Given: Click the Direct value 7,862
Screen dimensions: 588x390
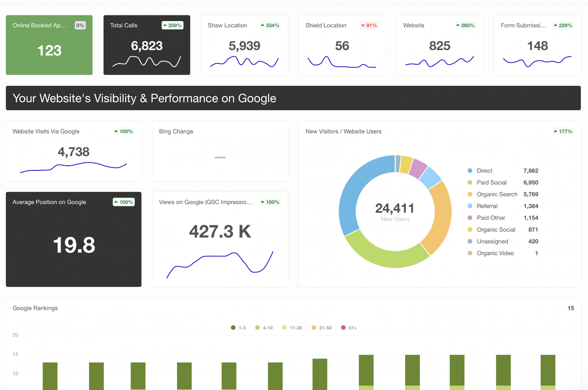Looking at the screenshot, I should 531,171.
